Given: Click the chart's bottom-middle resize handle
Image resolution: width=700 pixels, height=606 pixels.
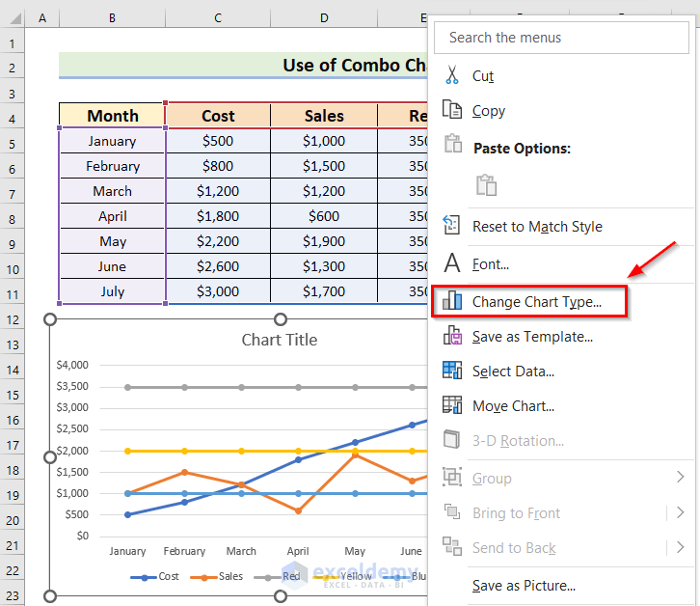Looking at the screenshot, I should (280, 596).
